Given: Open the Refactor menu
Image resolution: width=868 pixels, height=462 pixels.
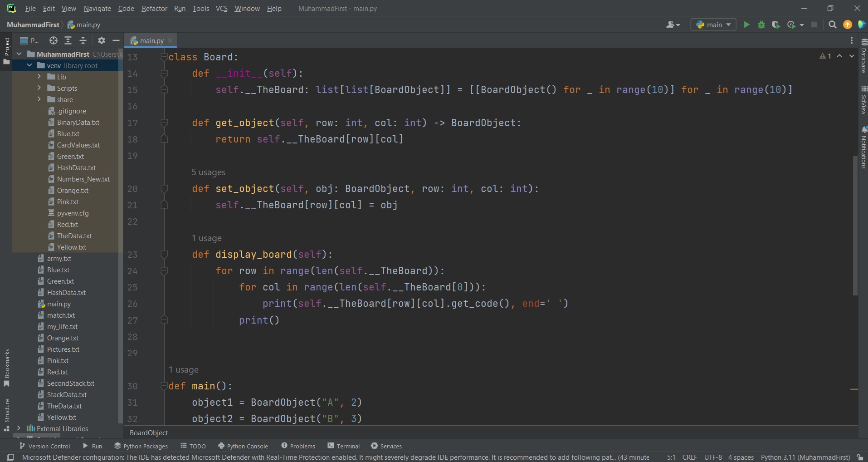Looking at the screenshot, I should point(154,8).
